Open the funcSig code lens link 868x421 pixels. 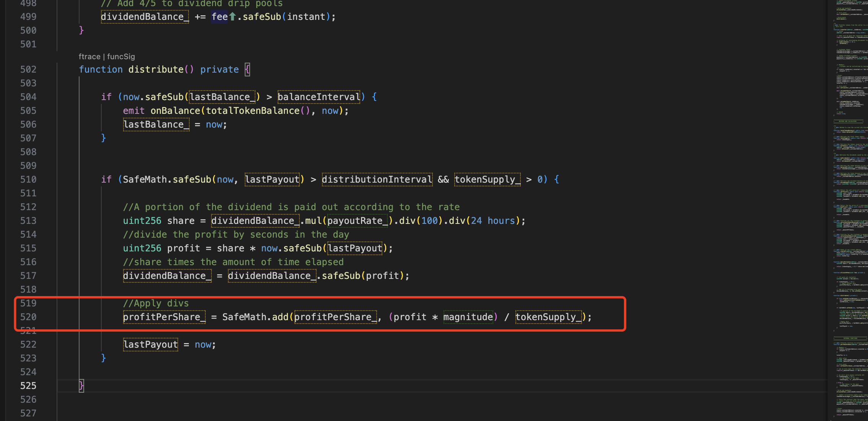pos(121,57)
